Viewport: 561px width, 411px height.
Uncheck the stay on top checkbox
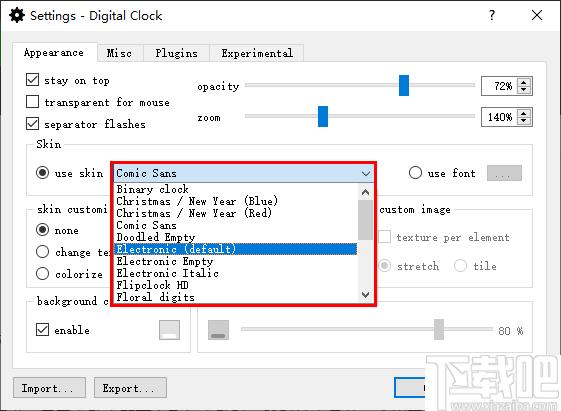click(x=33, y=80)
